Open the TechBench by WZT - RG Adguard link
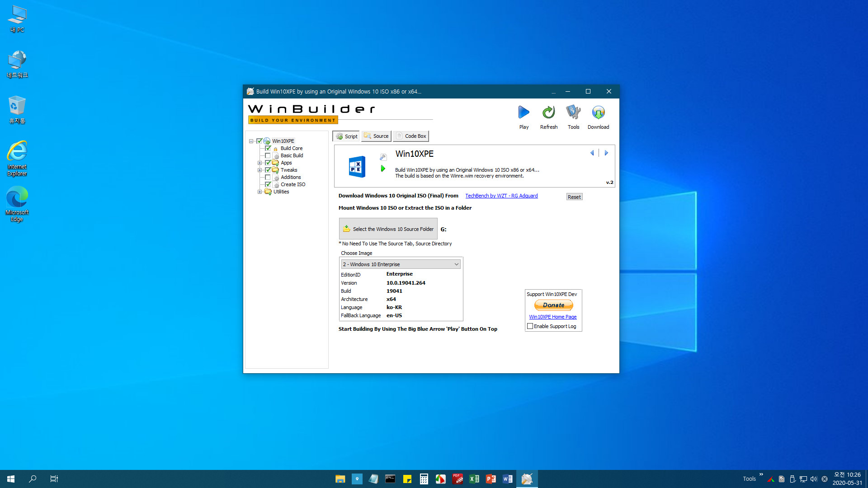The width and height of the screenshot is (868, 488). coord(501,196)
